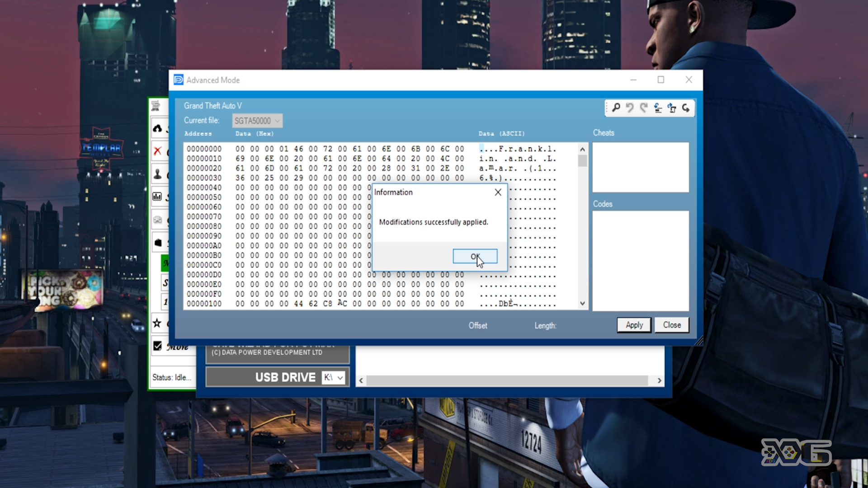Click the Grand Theft Auto V tab
The width and height of the screenshot is (868, 488).
213,105
